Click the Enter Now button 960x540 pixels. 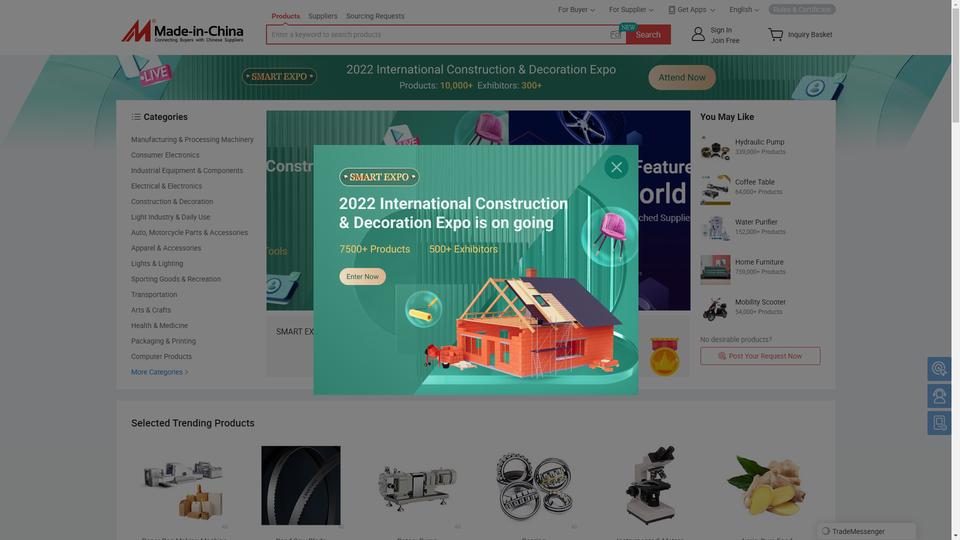pyautogui.click(x=362, y=277)
